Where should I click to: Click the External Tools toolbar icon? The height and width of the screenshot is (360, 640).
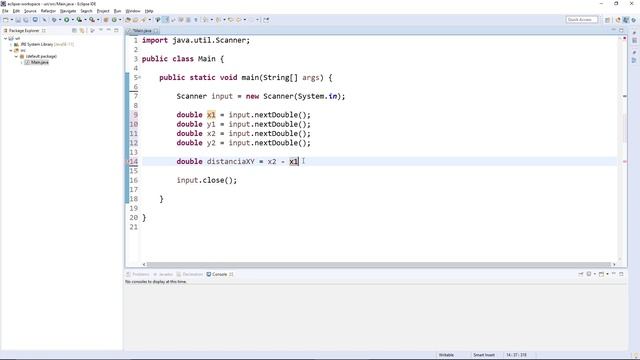pos(92,20)
